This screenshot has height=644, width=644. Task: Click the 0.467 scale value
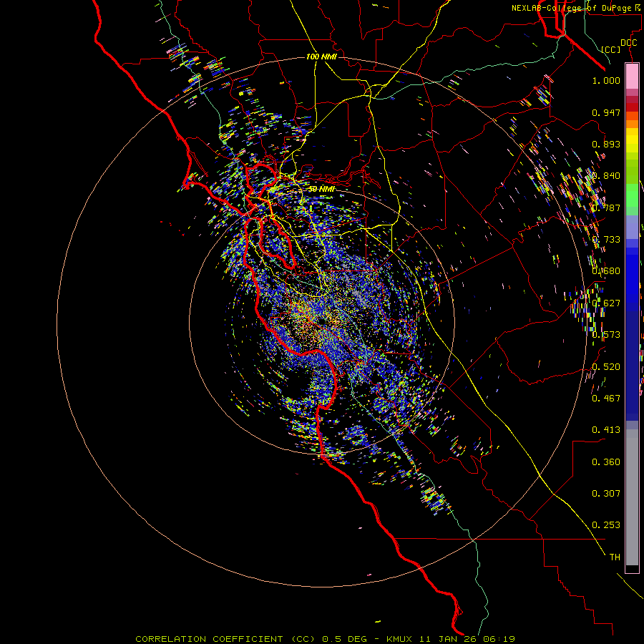coord(606,399)
